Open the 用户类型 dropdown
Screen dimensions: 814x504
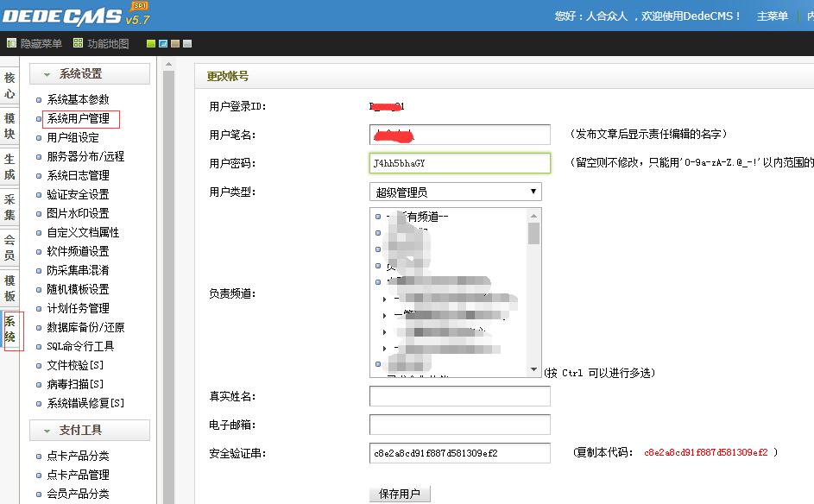pyautogui.click(x=455, y=192)
